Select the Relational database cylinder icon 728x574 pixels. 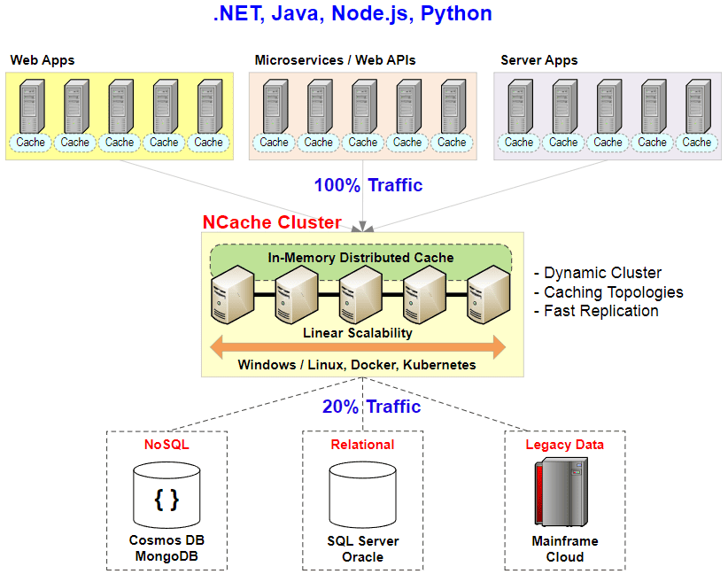click(x=362, y=495)
